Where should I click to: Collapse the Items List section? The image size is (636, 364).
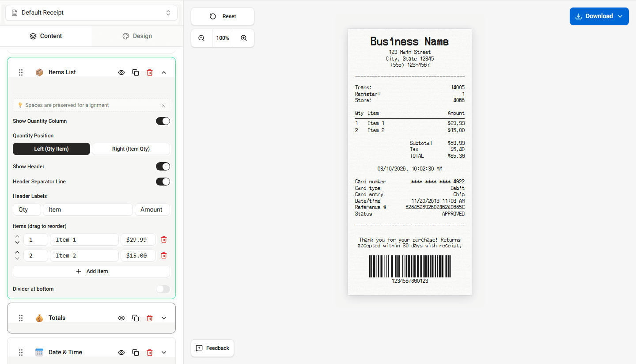click(x=164, y=72)
